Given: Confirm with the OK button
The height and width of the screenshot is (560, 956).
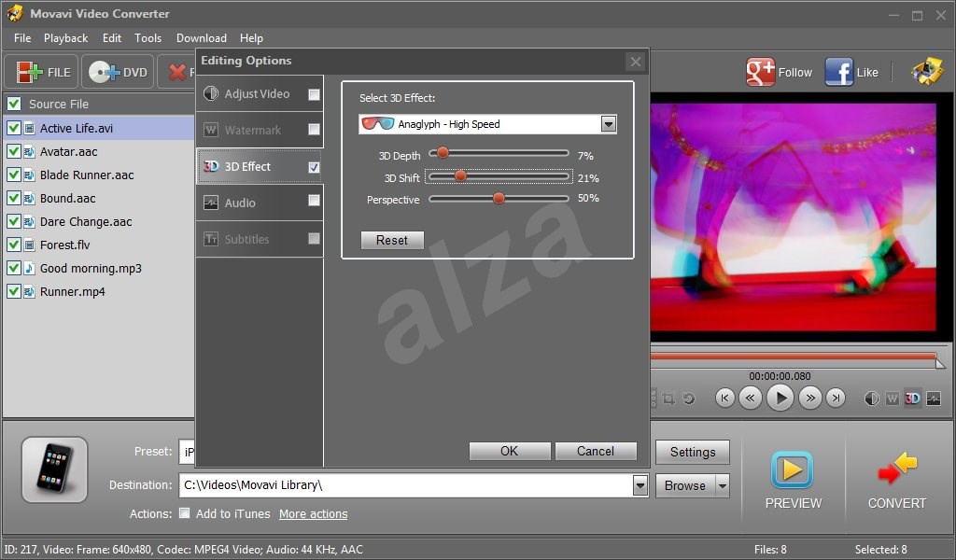Looking at the screenshot, I should (x=510, y=451).
